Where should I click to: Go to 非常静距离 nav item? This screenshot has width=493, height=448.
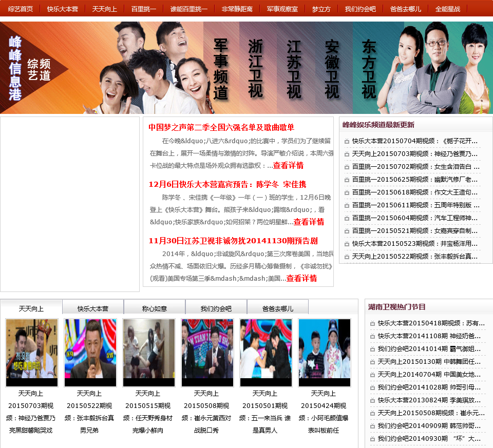tap(237, 9)
